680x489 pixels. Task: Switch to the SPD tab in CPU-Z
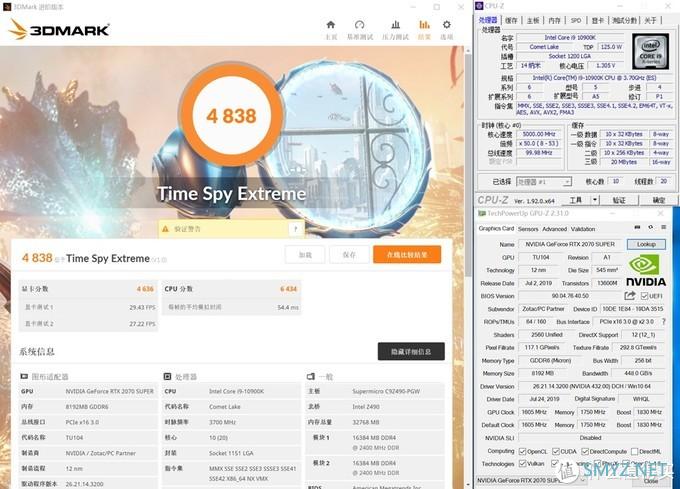575,20
